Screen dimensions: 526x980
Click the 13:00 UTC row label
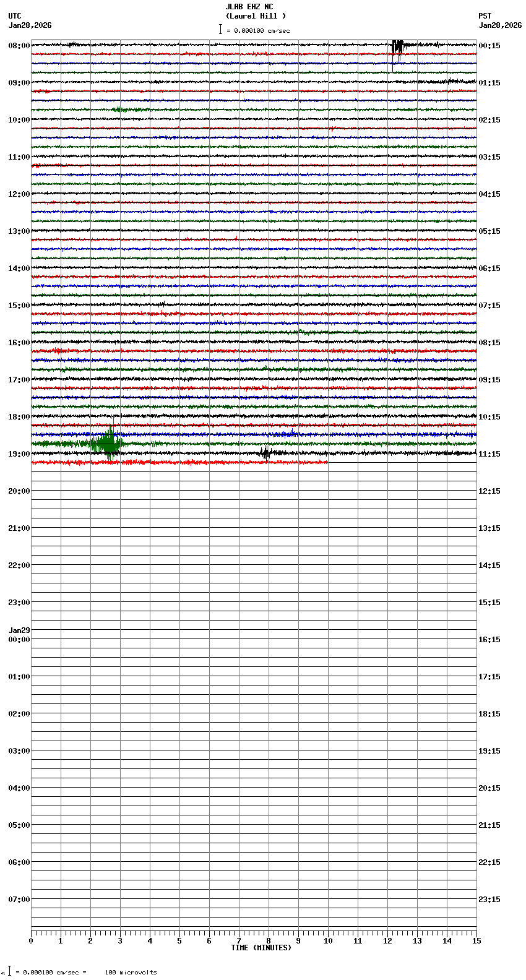[x=19, y=231]
